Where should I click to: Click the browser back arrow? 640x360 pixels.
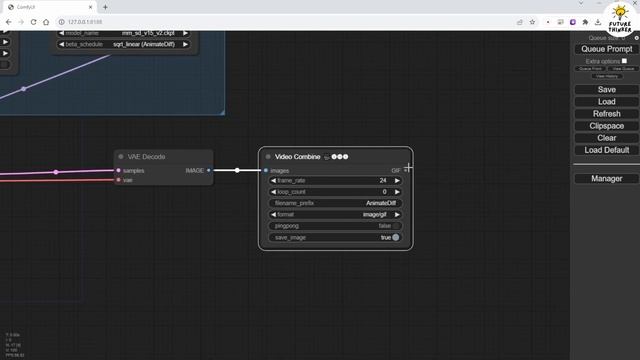(x=9, y=22)
